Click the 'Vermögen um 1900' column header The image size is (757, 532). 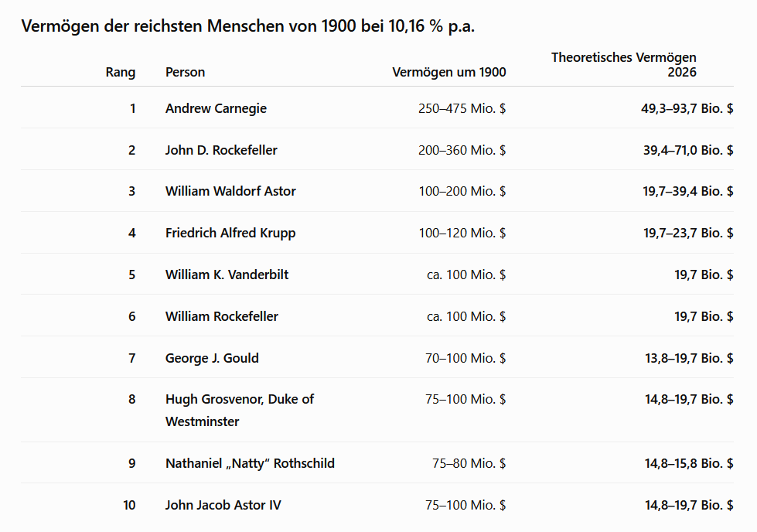click(449, 72)
